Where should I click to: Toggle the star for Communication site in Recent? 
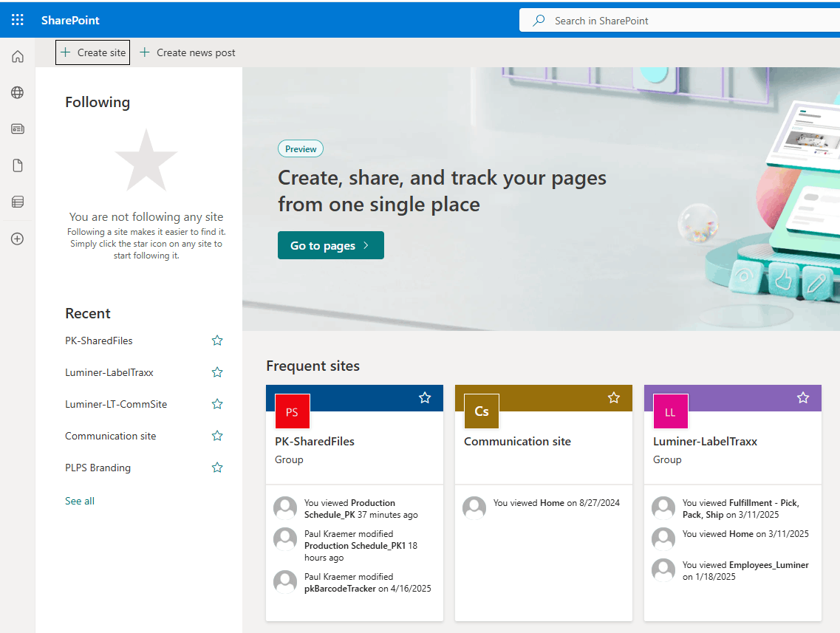click(217, 436)
